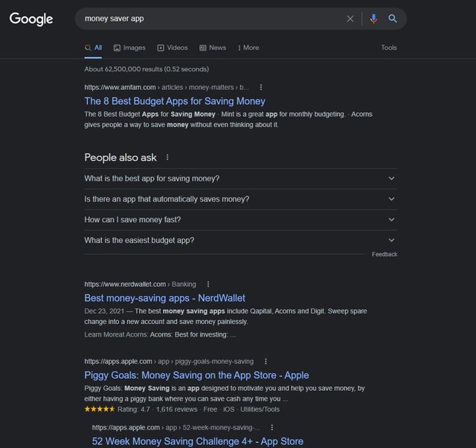Click the nerdwallet.com Banking breadcrumb URL
The image size is (476, 448).
tap(141, 285)
